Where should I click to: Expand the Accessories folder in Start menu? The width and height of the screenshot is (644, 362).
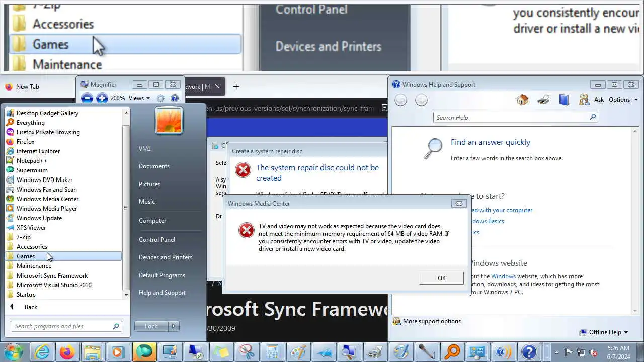click(63, 247)
